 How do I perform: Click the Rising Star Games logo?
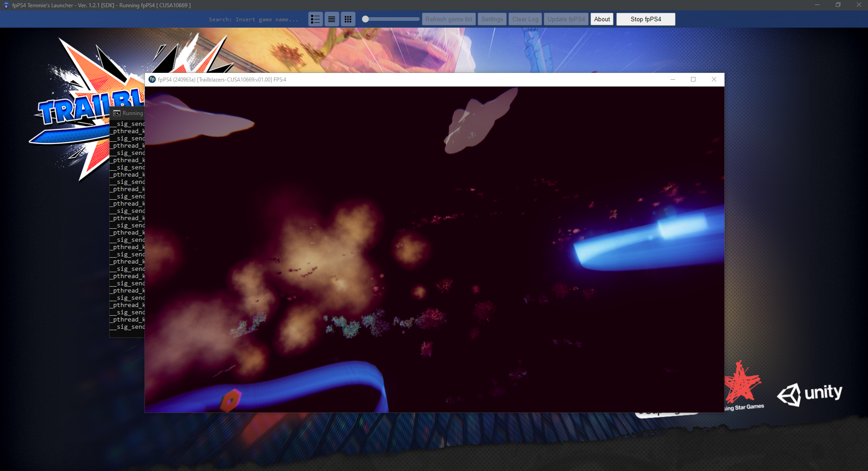743,387
